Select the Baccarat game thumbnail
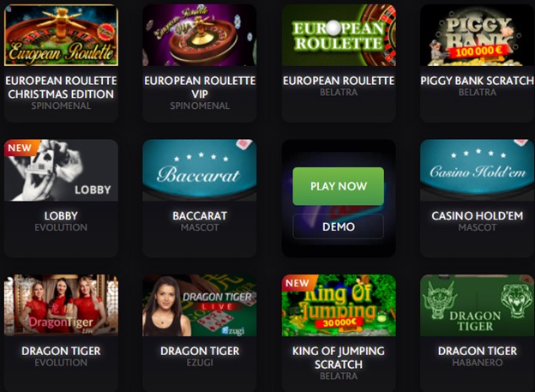535x392 pixels. (x=200, y=170)
